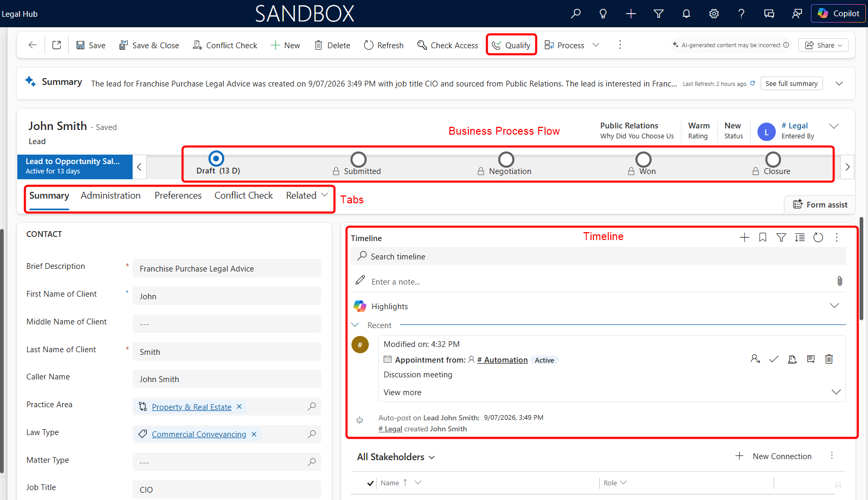Open the All Stakeholders view dropdown

coord(396,457)
